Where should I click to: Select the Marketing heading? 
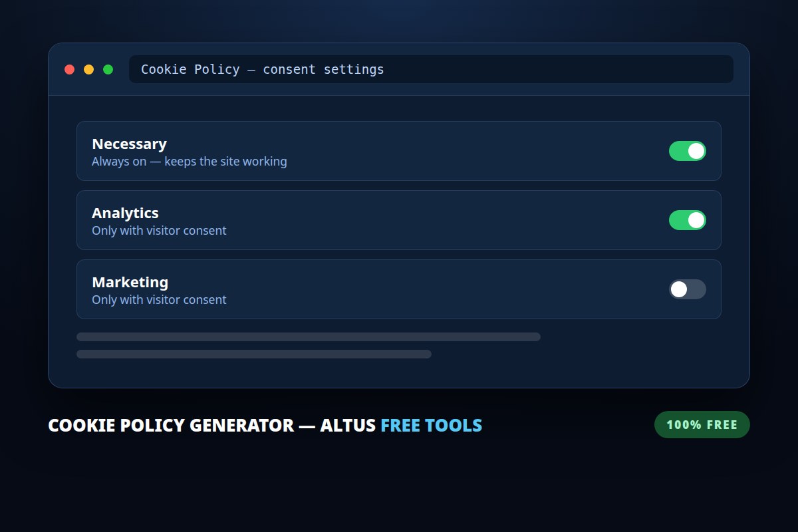tap(130, 282)
